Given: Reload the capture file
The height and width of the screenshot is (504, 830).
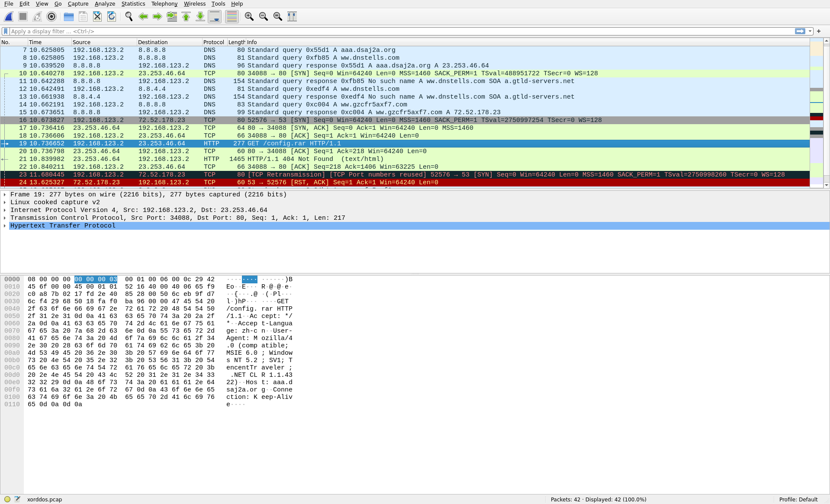Looking at the screenshot, I should coord(112,16).
